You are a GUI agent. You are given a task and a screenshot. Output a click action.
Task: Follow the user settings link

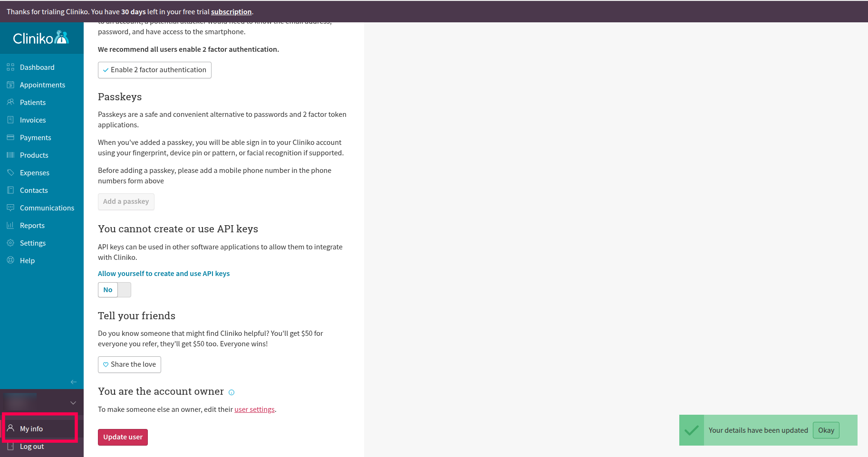[x=254, y=409]
